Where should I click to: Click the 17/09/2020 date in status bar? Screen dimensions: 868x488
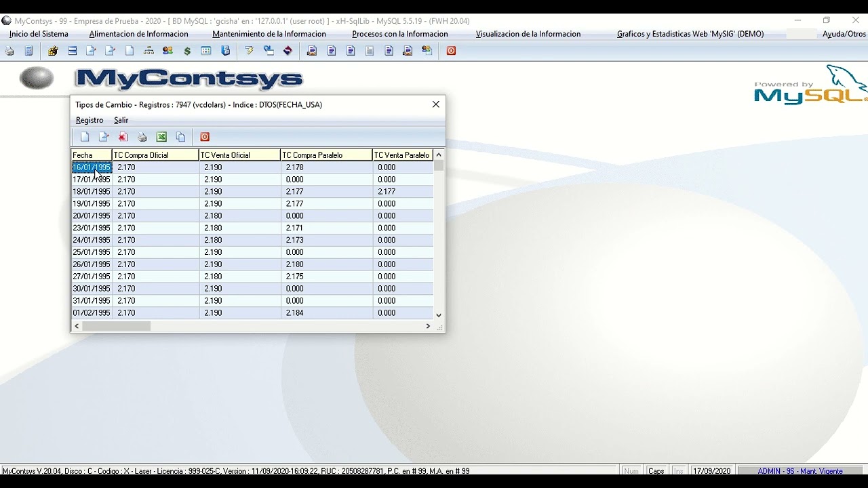[x=711, y=471]
